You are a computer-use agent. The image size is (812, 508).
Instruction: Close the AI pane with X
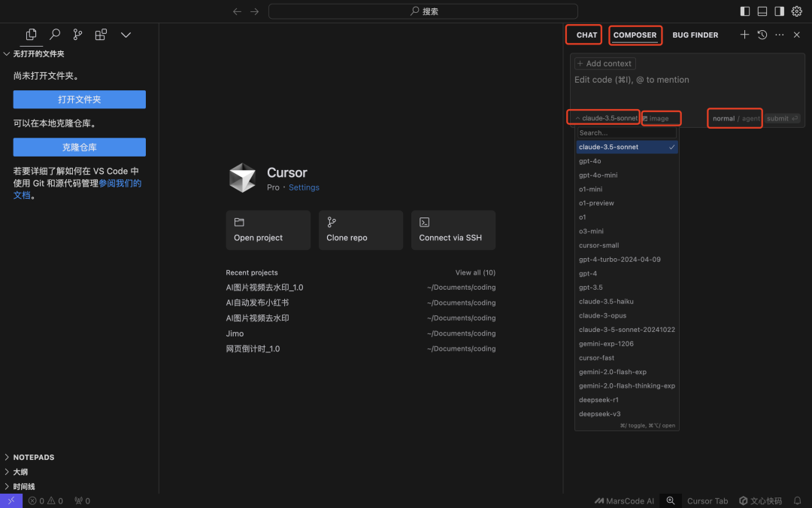click(797, 35)
